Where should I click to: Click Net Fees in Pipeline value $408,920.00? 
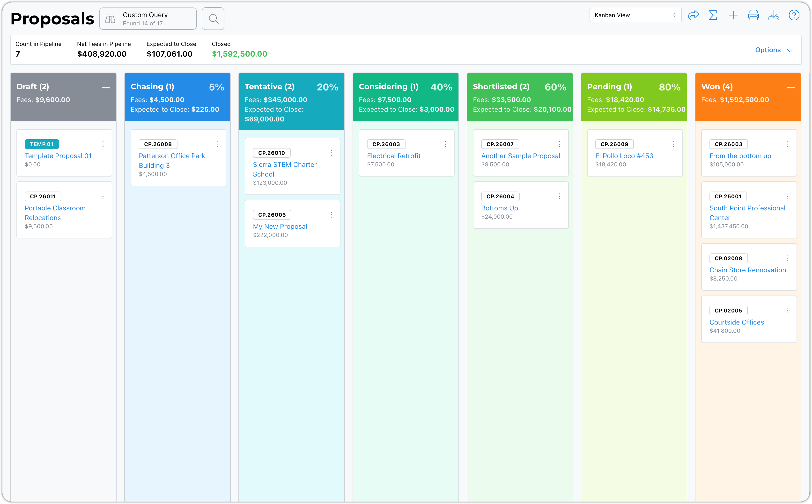pos(102,54)
